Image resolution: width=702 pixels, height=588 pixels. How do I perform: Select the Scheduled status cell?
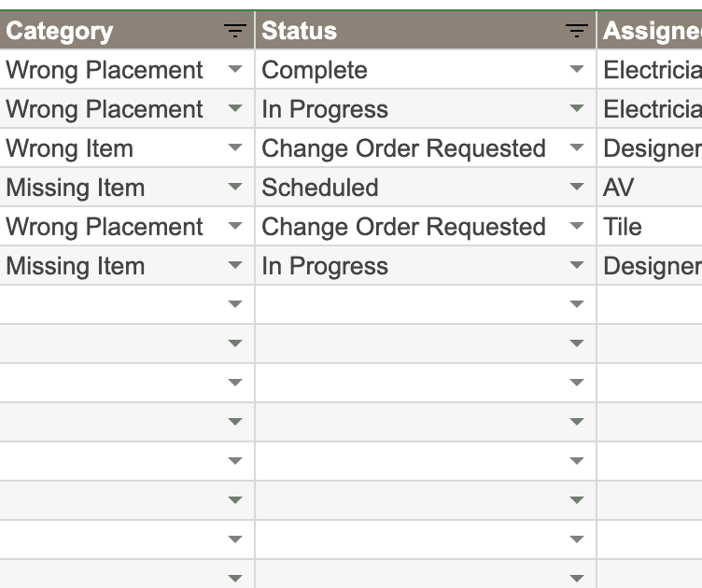coord(426,187)
